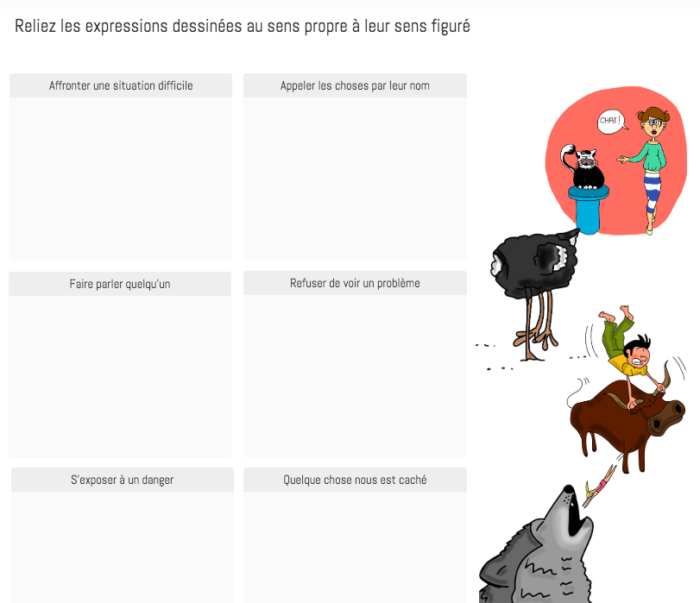
Task: Select the 'Faire parler quelqu'un' header
Action: [120, 284]
